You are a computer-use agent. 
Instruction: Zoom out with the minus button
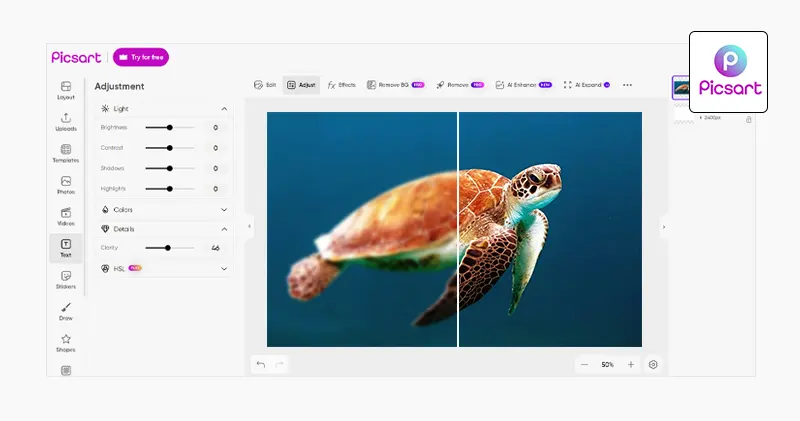point(585,364)
